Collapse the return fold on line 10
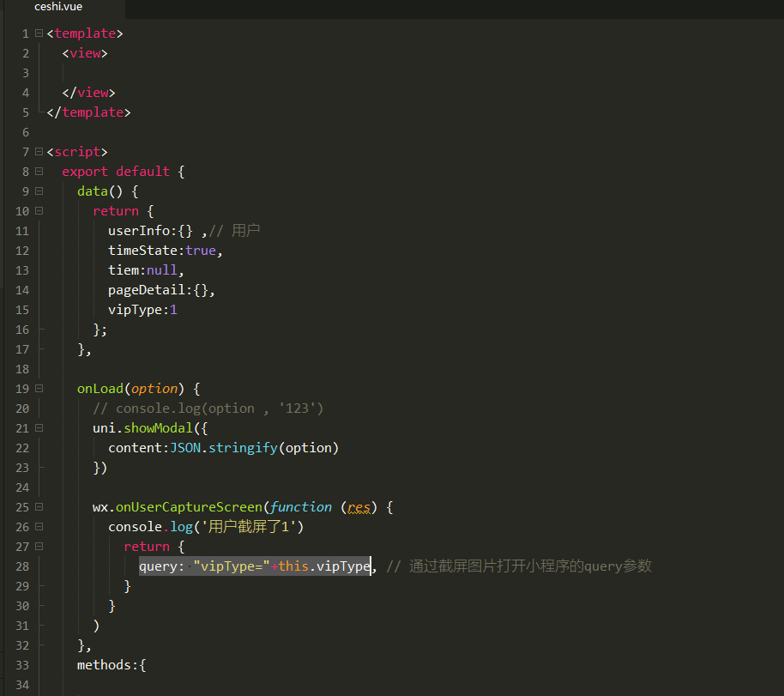Viewport: 784px width, 696px height. pyautogui.click(x=39, y=211)
